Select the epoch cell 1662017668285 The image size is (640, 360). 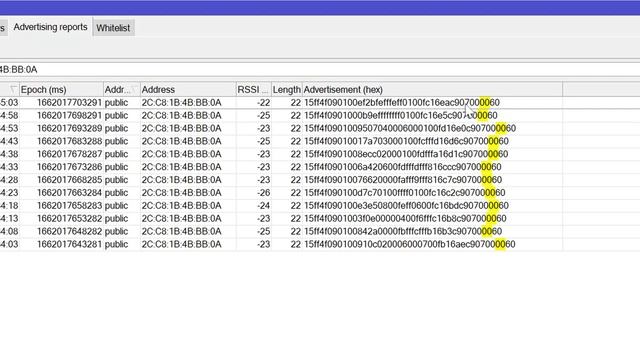69,180
